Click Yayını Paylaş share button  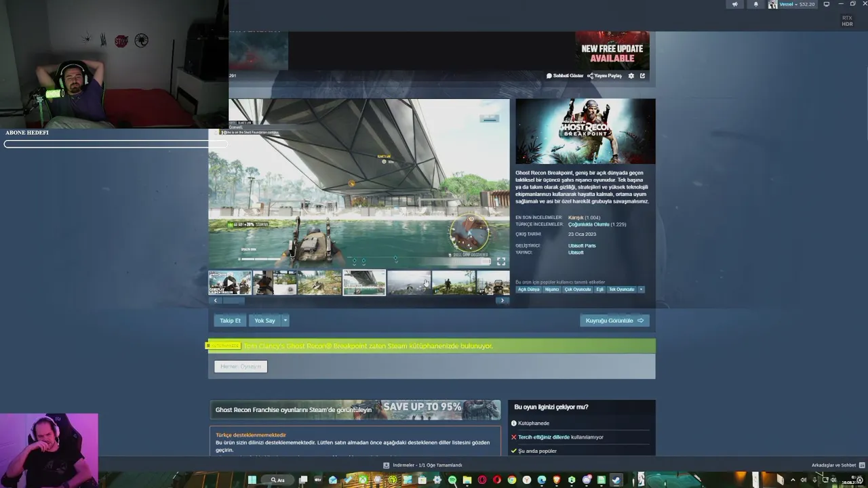(604, 76)
